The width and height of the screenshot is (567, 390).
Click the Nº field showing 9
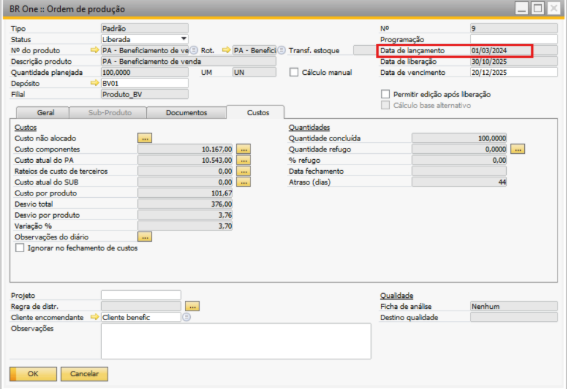click(514, 28)
